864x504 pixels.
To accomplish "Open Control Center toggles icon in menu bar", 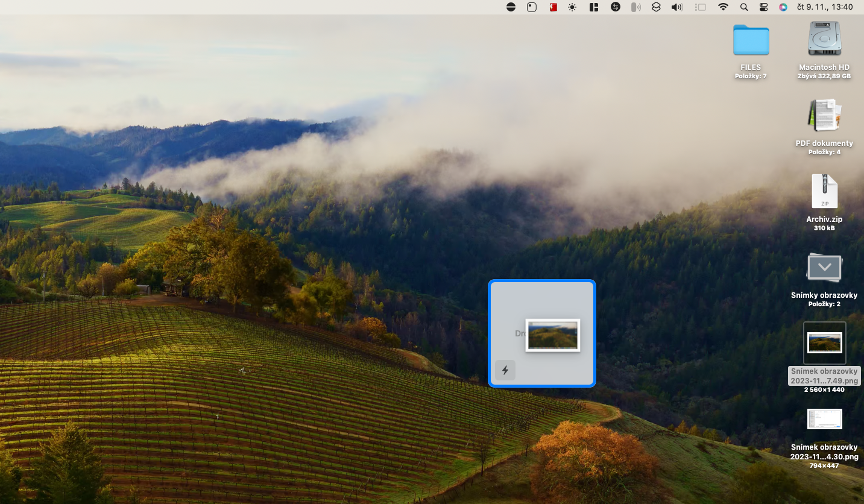I will (x=764, y=7).
